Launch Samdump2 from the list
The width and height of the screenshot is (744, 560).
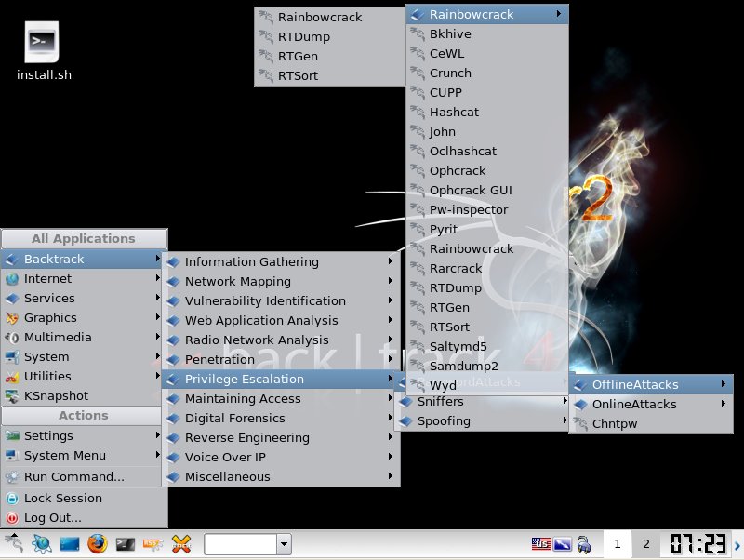pyautogui.click(x=487, y=367)
